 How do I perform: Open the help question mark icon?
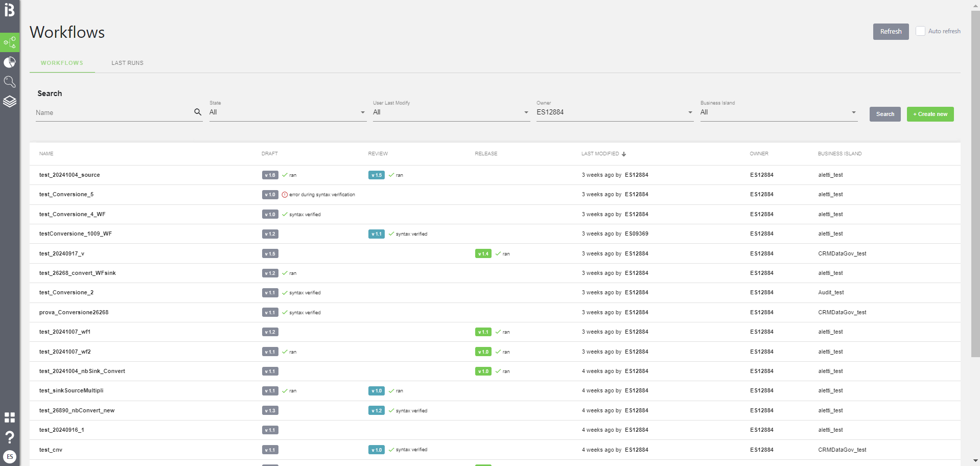click(x=10, y=437)
